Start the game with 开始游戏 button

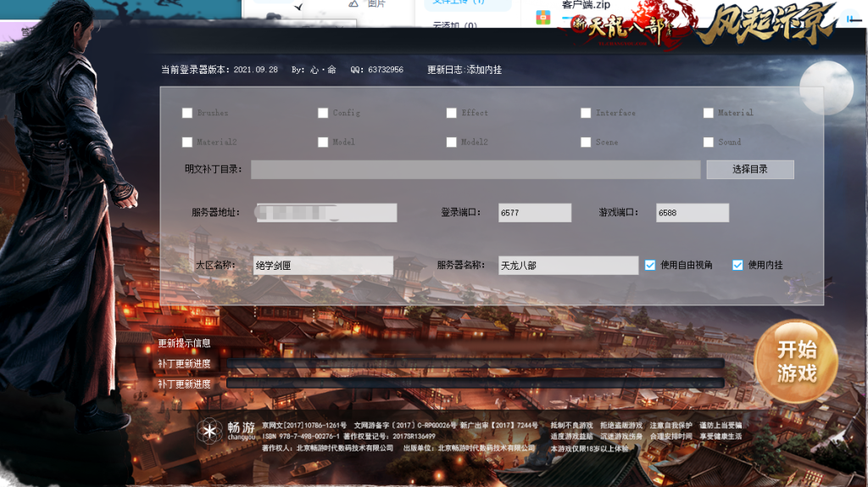(x=796, y=361)
